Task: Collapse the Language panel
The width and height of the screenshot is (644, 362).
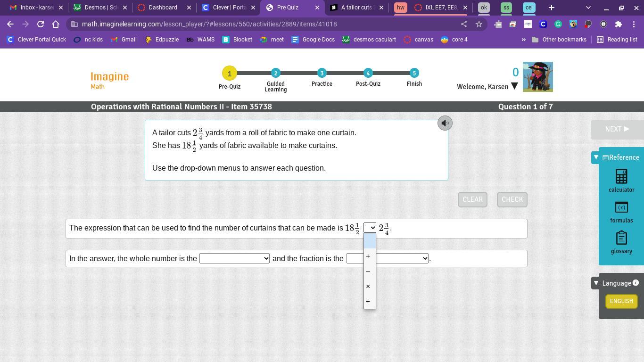Action: 596,283
